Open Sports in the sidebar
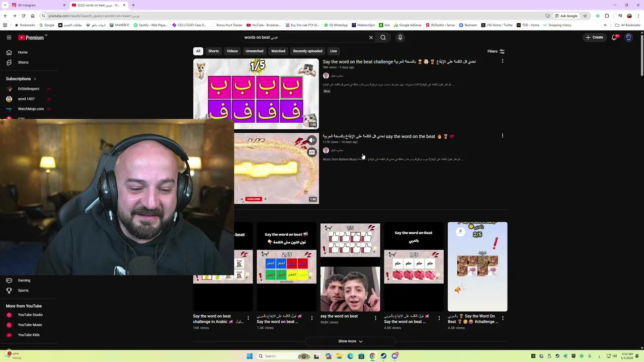644x362 pixels. (23, 290)
